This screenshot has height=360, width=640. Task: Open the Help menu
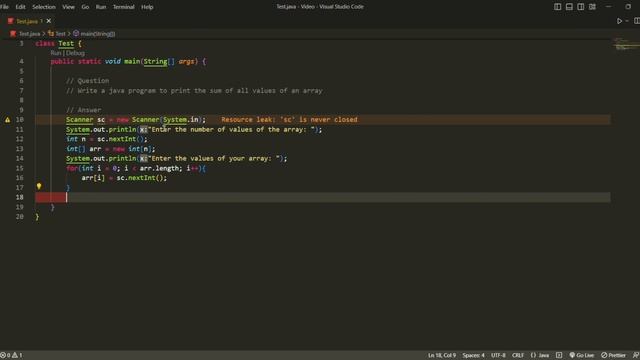(147, 7)
